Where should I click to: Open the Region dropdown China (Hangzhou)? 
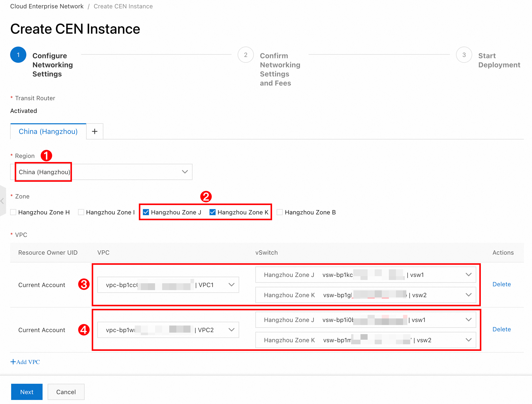(x=101, y=172)
